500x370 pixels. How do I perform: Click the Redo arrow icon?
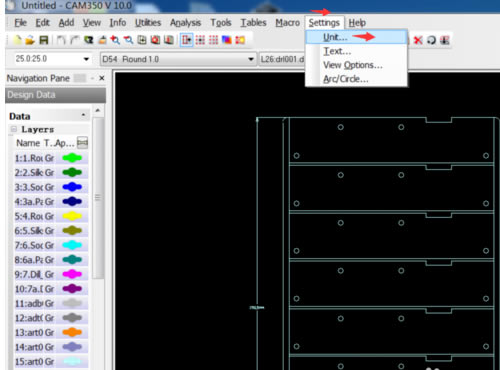click(74, 40)
